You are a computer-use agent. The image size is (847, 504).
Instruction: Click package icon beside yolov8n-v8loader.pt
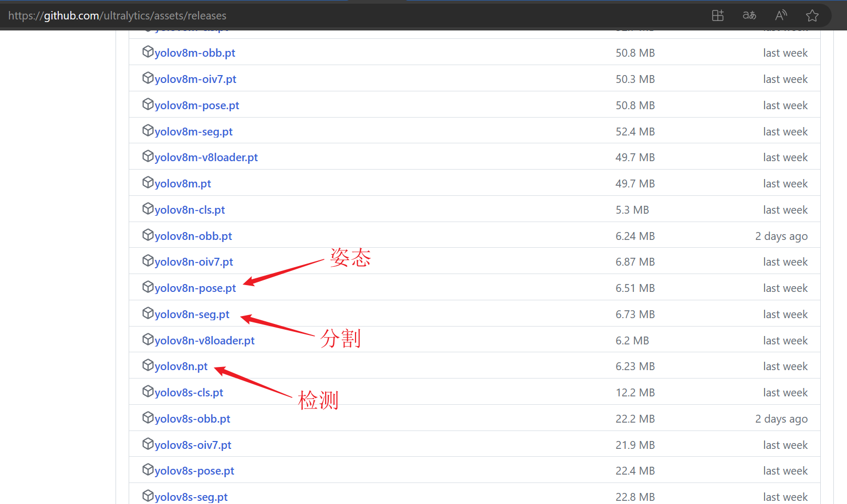(x=148, y=339)
